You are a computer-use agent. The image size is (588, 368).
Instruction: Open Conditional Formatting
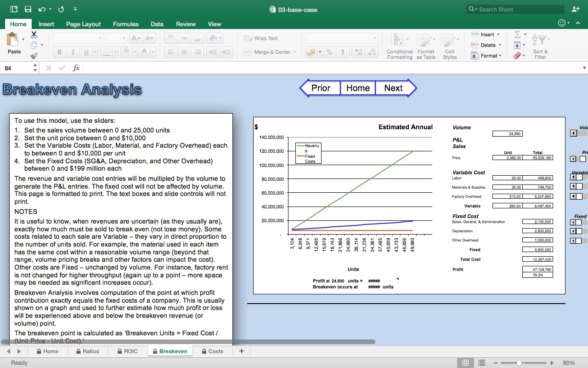pyautogui.click(x=399, y=46)
